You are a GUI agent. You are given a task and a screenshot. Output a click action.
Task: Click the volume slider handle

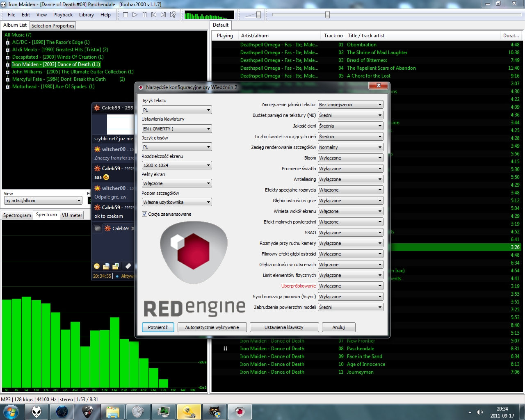tap(258, 15)
